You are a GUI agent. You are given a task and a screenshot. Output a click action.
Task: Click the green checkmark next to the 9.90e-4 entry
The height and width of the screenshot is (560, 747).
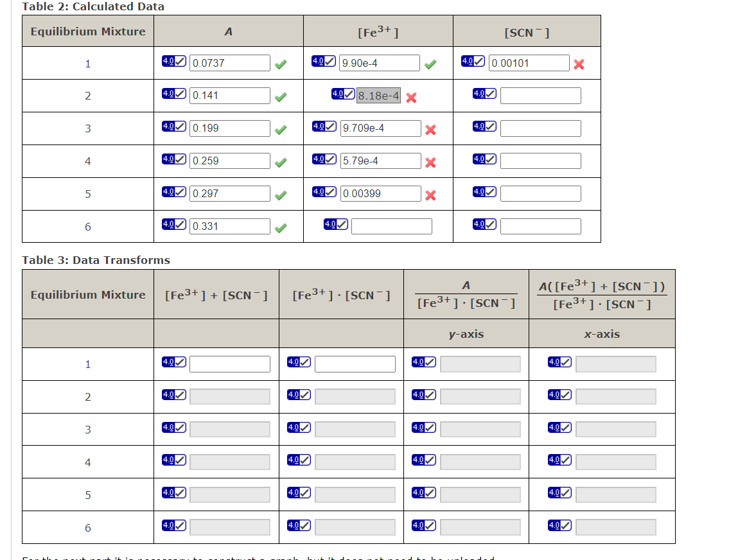pos(430,64)
